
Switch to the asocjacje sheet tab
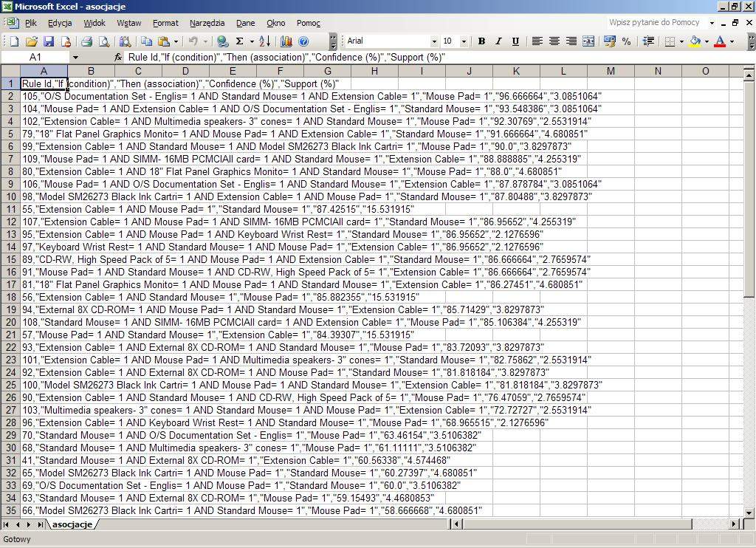(72, 524)
